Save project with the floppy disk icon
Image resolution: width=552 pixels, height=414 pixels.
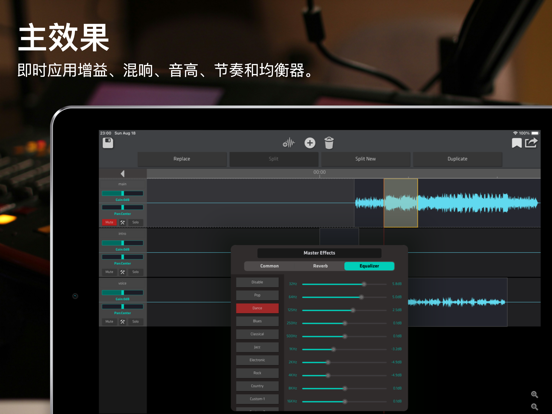(x=108, y=143)
